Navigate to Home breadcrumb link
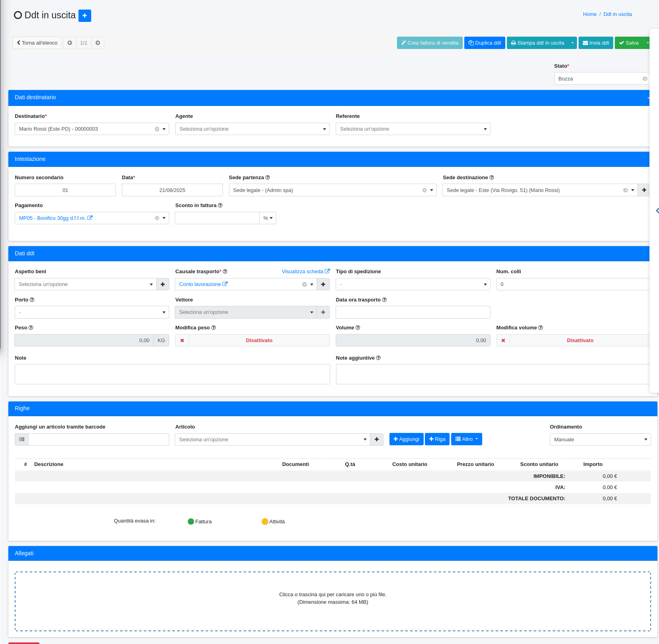 coord(589,14)
